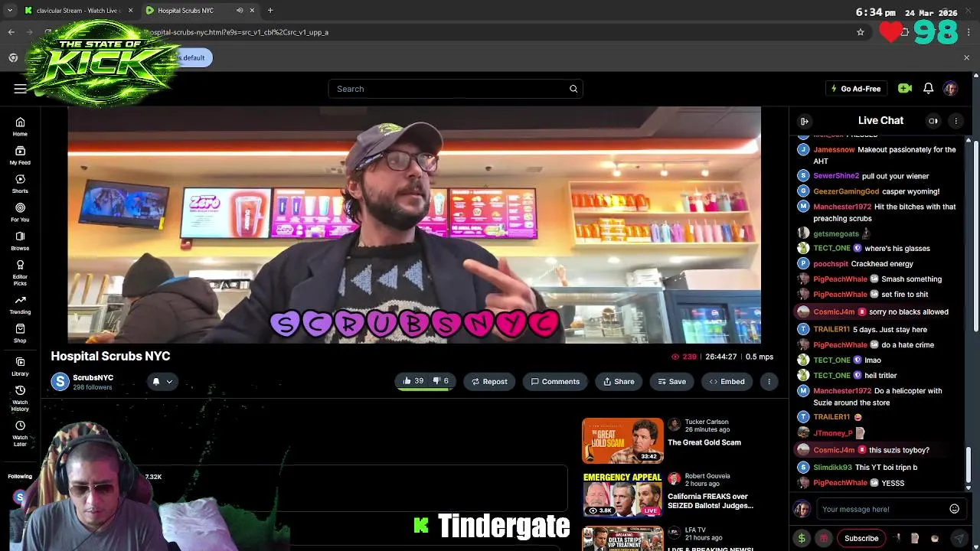This screenshot has height=551, width=980.
Task: Click the Embed button
Action: point(727,381)
